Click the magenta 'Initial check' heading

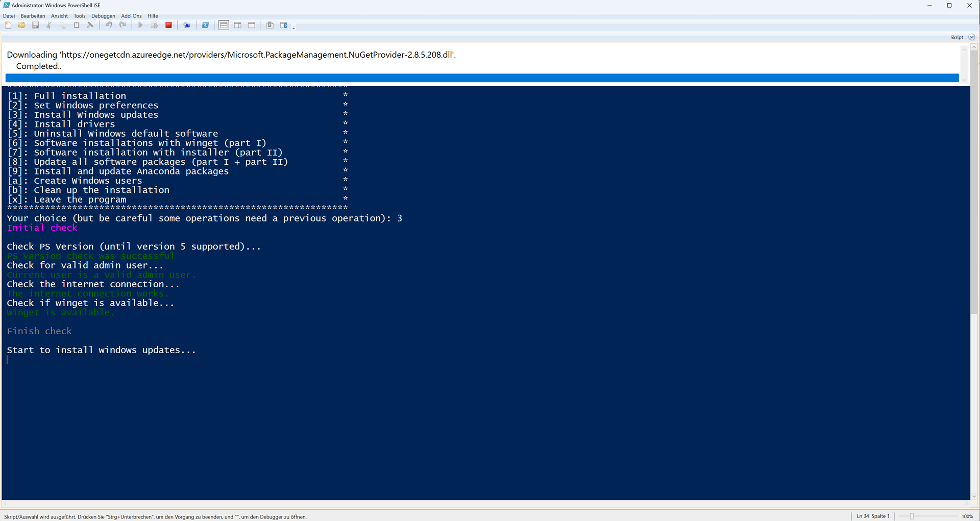pyautogui.click(x=42, y=228)
